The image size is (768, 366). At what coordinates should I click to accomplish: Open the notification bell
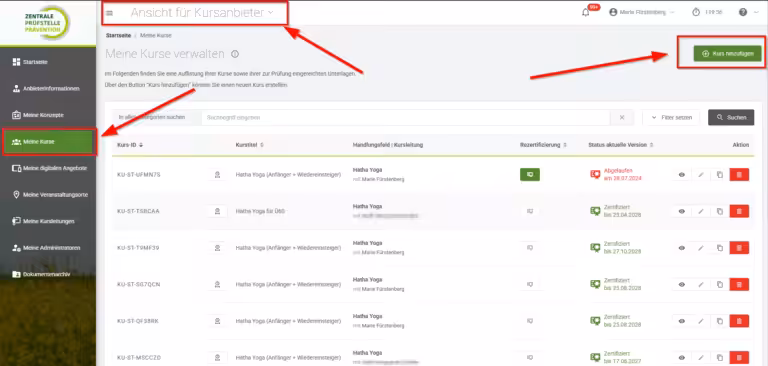tap(585, 13)
